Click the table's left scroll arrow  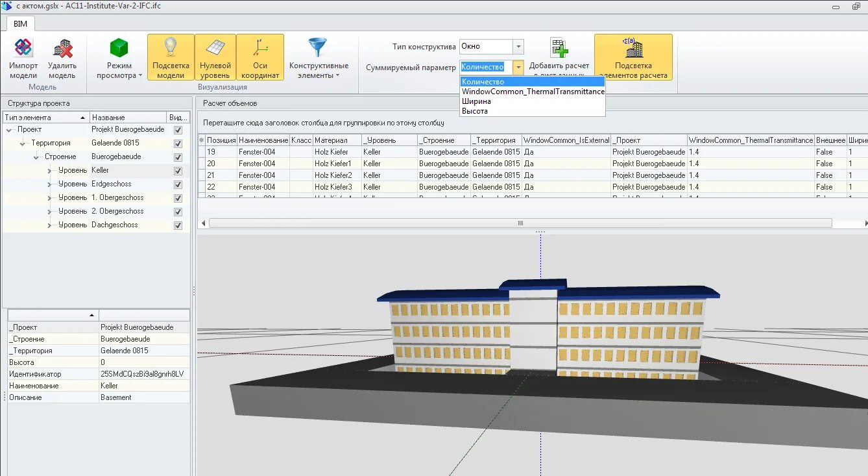coord(203,223)
